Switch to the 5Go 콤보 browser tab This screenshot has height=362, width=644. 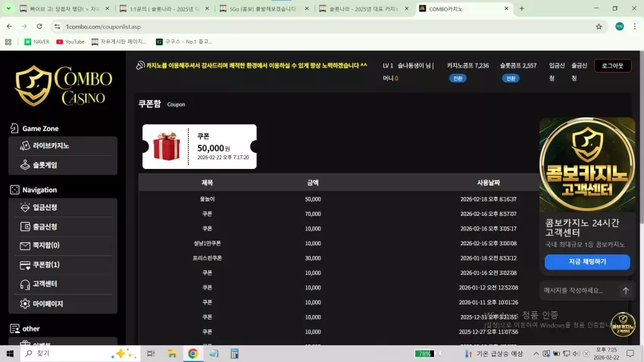[264, 8]
